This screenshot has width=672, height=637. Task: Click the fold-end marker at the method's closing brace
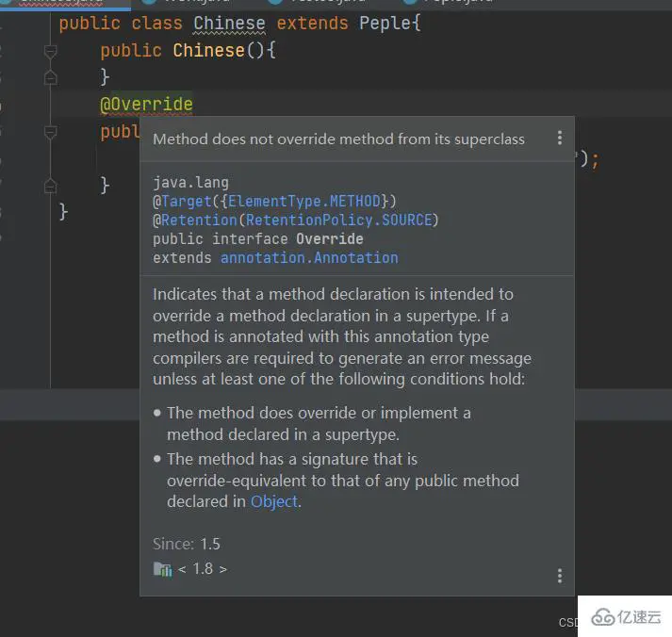[51, 185]
